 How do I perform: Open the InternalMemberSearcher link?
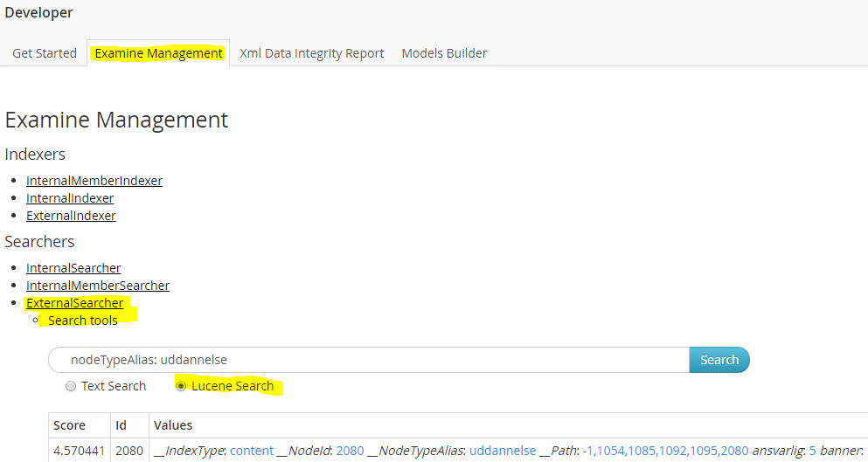coord(98,286)
